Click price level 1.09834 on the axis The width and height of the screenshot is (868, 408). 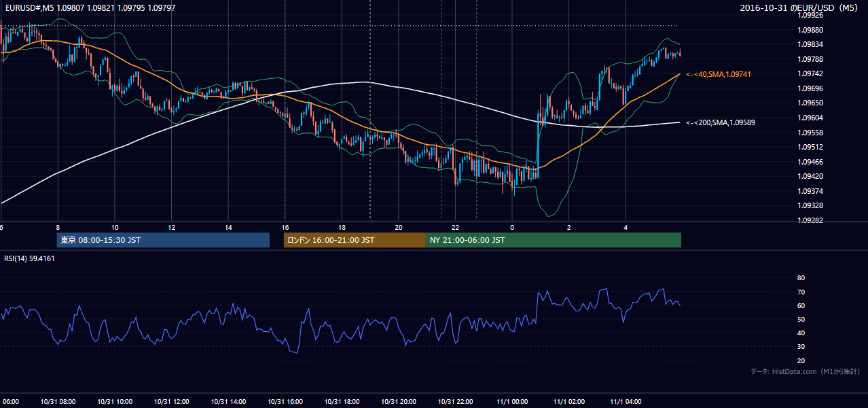pos(810,45)
